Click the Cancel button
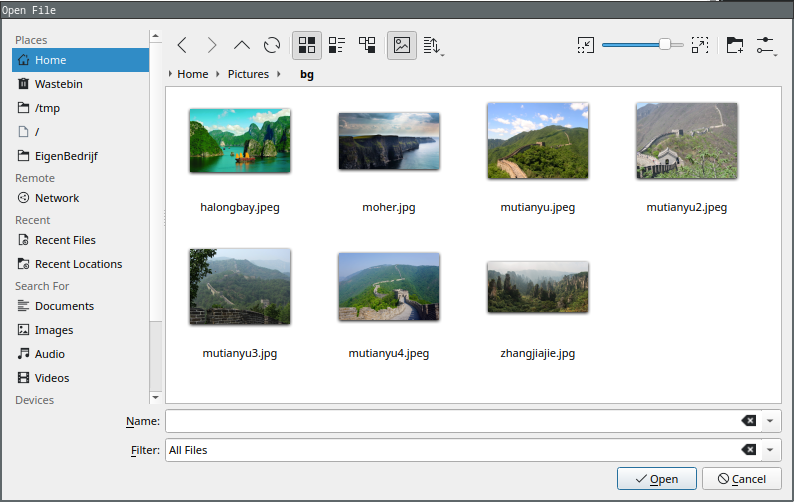Image resolution: width=794 pixels, height=502 pixels. (x=742, y=479)
